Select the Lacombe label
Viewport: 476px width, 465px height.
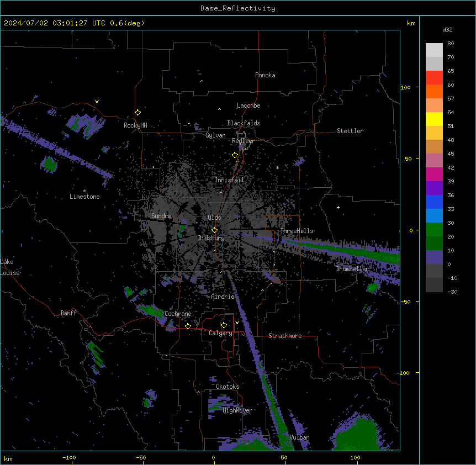(x=248, y=105)
